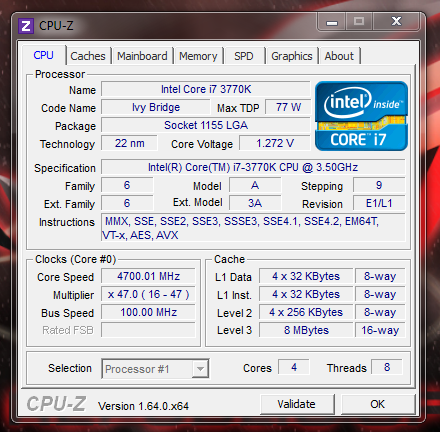Select the SPD tab
Screen dimensions: 440x432
pyautogui.click(x=244, y=56)
